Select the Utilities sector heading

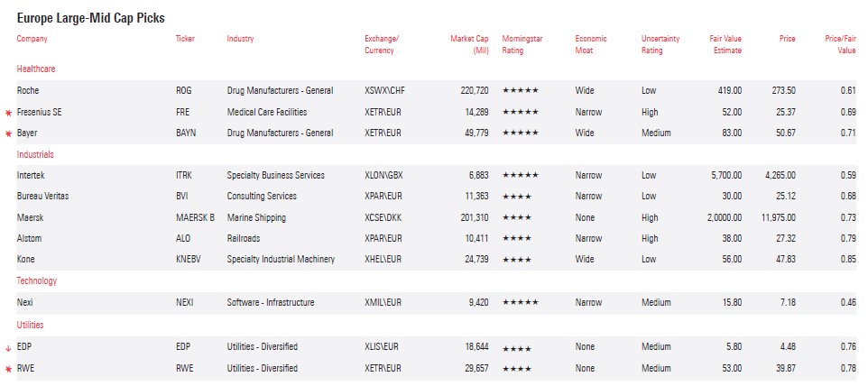point(30,325)
